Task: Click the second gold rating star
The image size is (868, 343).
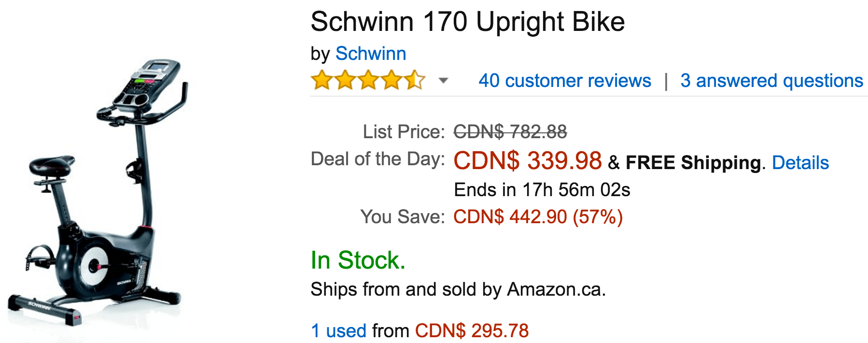Action: tap(345, 80)
